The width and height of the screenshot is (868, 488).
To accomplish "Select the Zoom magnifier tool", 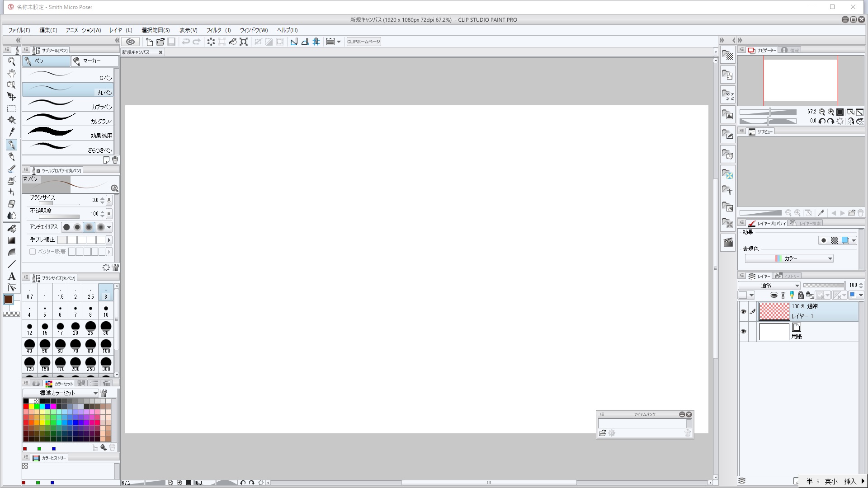I will [x=12, y=61].
